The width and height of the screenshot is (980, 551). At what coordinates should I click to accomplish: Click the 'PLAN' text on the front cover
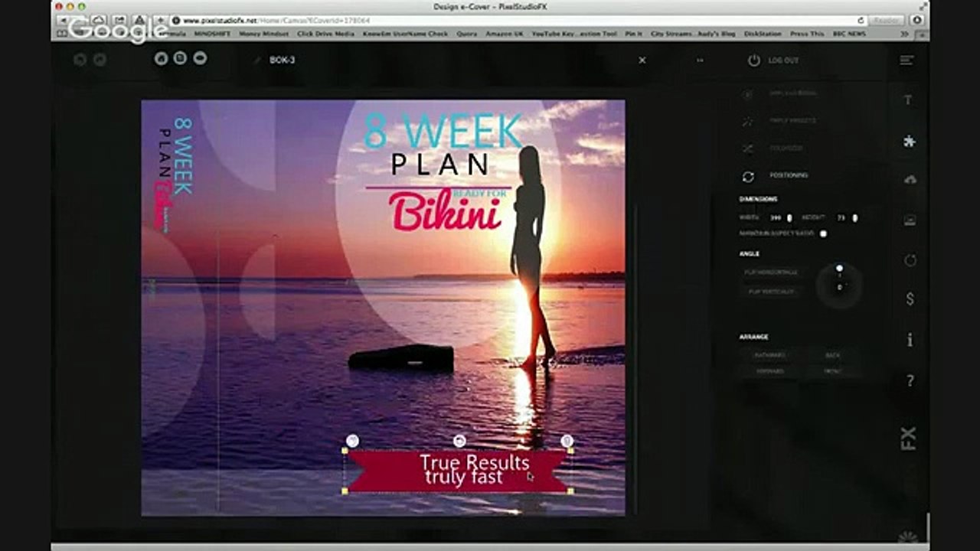(440, 164)
